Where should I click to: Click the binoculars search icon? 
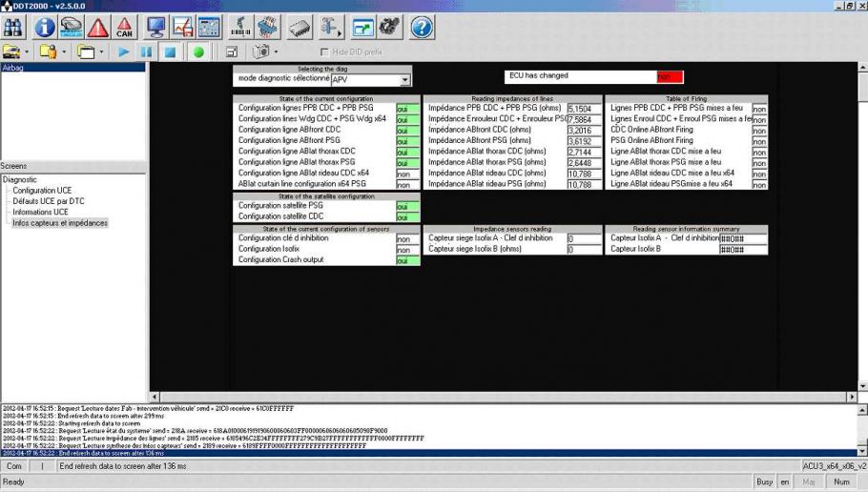15,28
